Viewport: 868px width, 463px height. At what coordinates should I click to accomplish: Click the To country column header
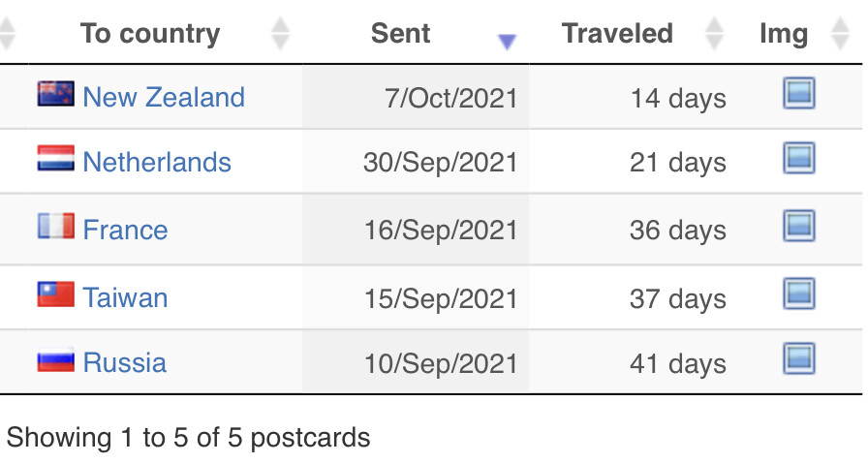[x=150, y=33]
